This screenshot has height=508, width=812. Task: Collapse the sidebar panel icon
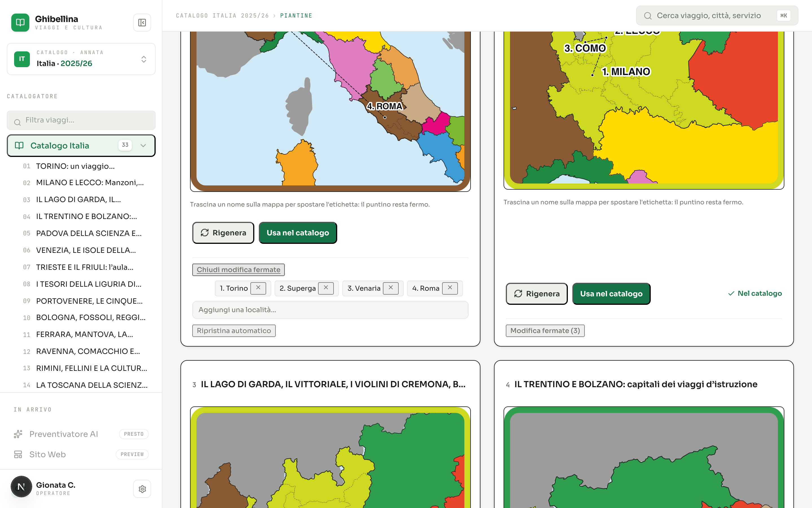pos(142,23)
